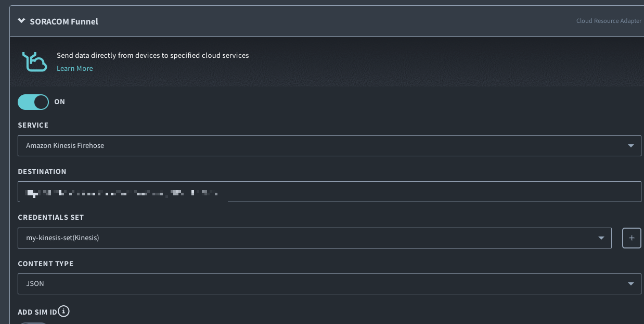Open the JSON content type dropdown
The image size is (644, 324).
point(323,284)
